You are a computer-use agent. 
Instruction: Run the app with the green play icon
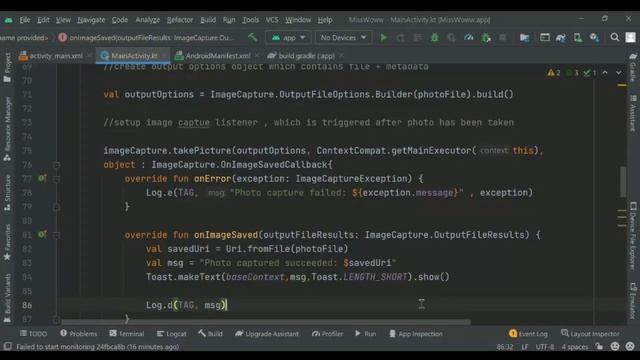384,38
